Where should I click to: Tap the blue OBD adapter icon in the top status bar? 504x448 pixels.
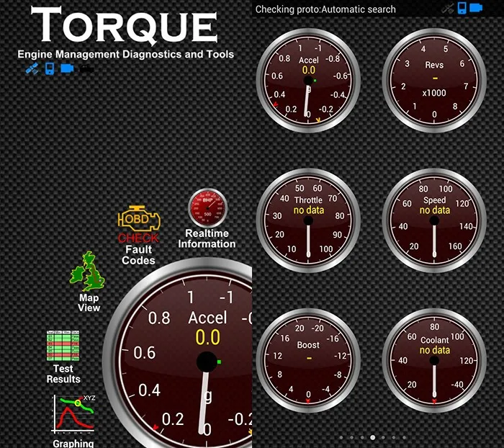click(476, 7)
